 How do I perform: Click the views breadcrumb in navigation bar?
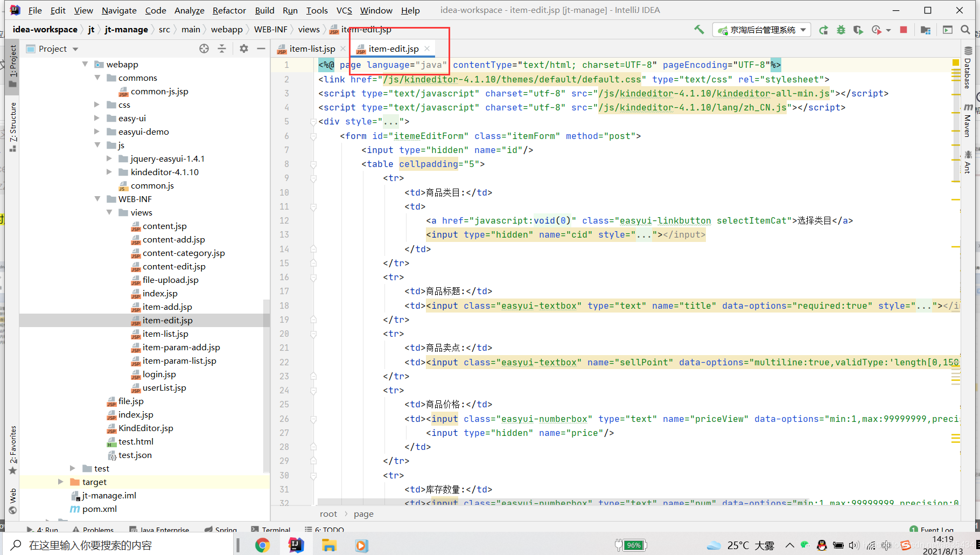[309, 30]
